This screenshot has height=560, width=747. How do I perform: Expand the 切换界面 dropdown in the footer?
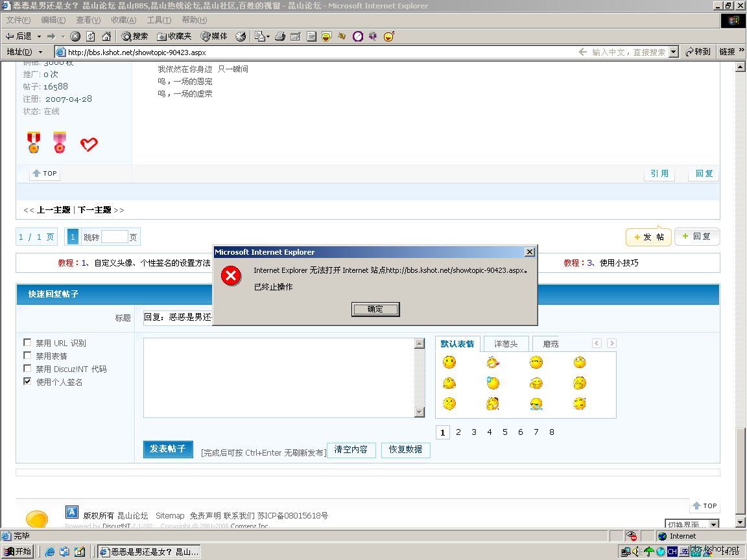click(713, 524)
